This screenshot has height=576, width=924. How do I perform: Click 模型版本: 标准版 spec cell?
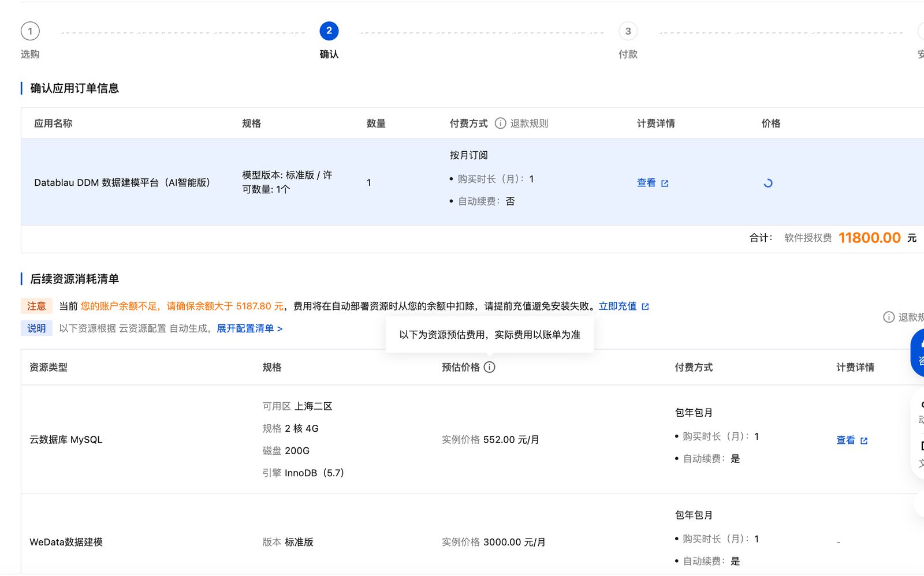[x=287, y=182]
